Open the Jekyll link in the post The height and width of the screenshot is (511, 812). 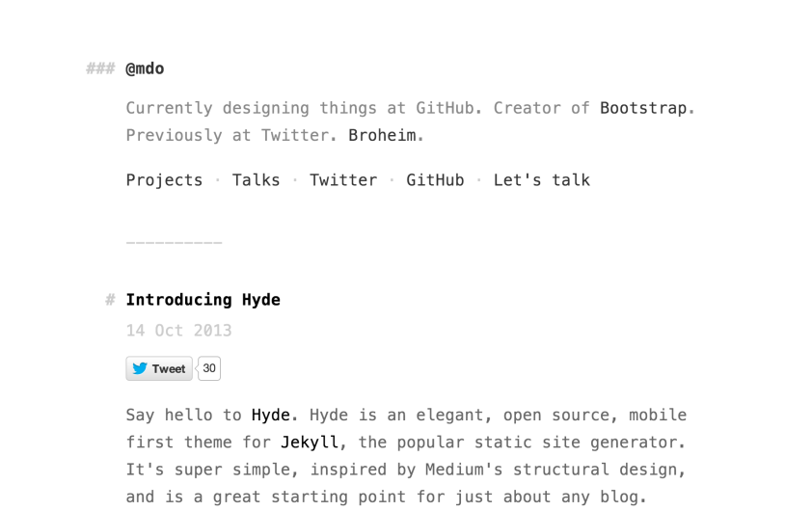[310, 443]
